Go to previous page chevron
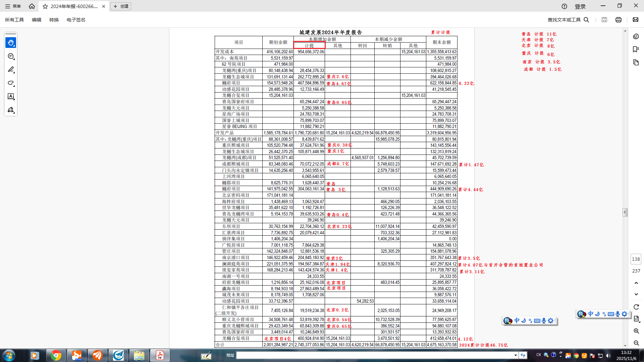Image resolution: width=644 pixels, height=362 pixels. (636, 283)
